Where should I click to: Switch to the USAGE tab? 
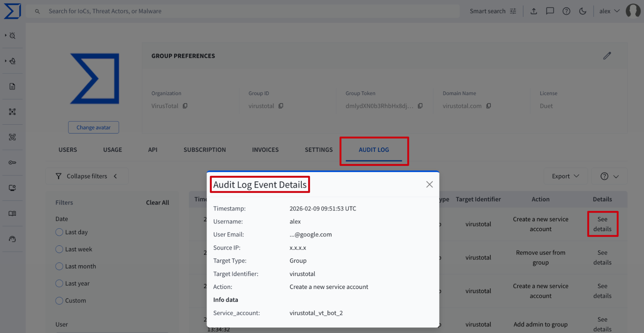click(x=113, y=150)
